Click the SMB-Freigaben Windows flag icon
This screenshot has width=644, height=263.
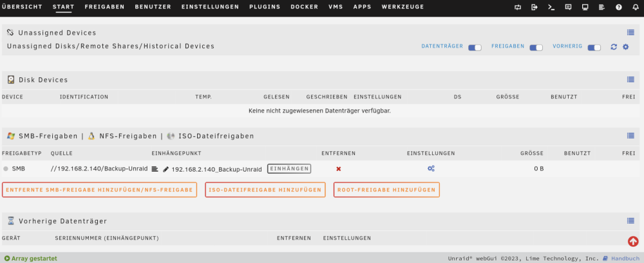(x=11, y=136)
